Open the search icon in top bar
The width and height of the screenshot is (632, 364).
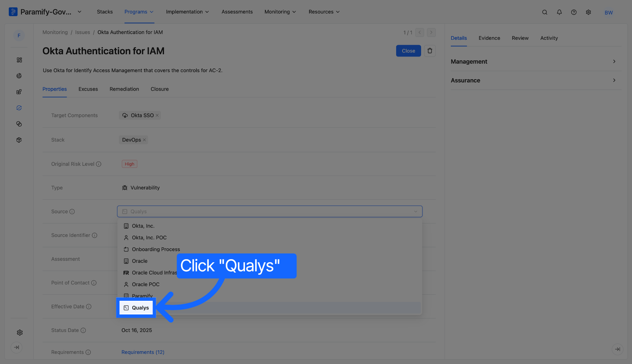[545, 12]
